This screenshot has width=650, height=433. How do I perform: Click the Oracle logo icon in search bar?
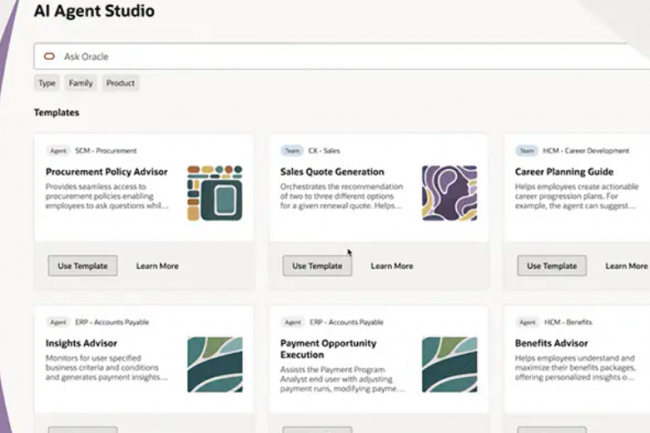49,57
